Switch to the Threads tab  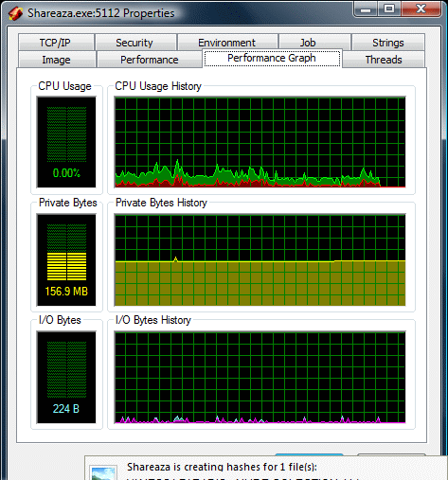384,60
